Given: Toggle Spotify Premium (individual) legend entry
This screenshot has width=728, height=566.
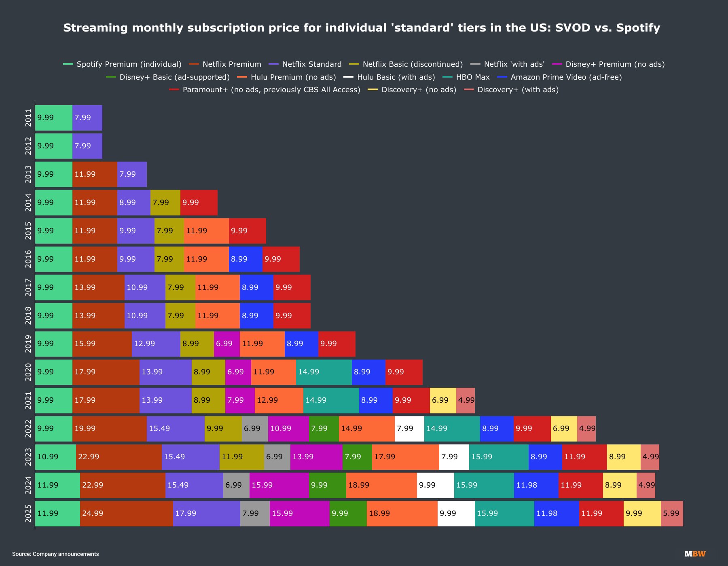Looking at the screenshot, I should click(123, 64).
